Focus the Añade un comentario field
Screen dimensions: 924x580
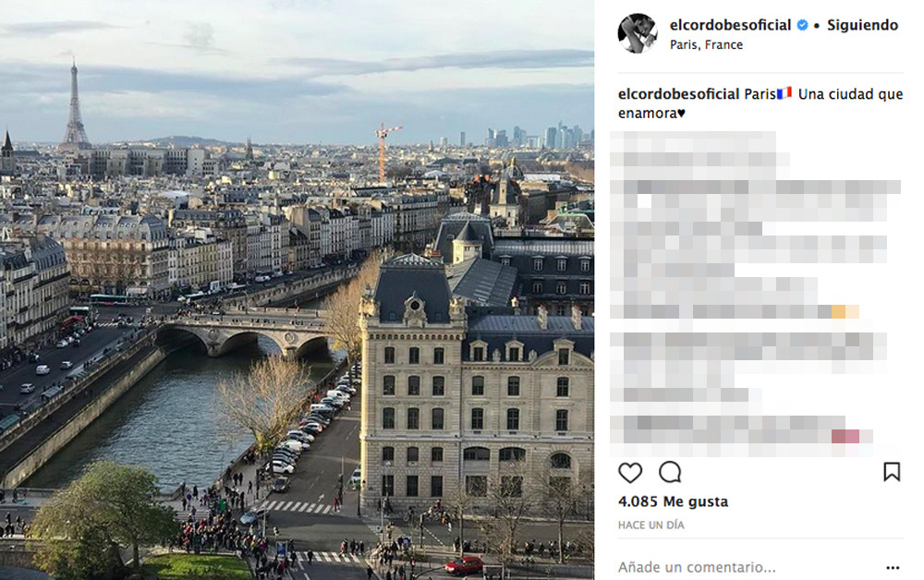[748, 568]
